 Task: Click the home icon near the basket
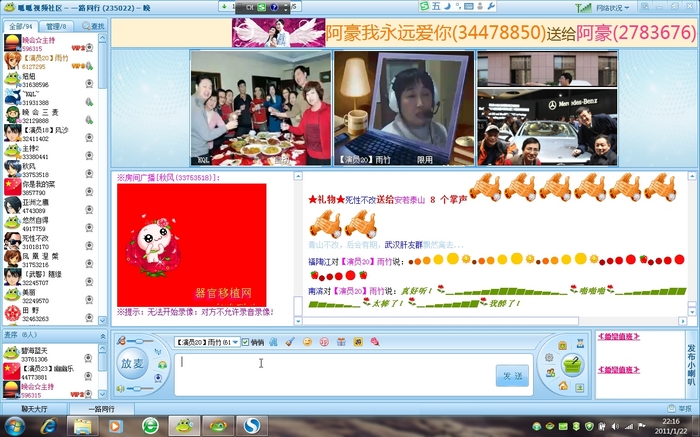(x=563, y=385)
